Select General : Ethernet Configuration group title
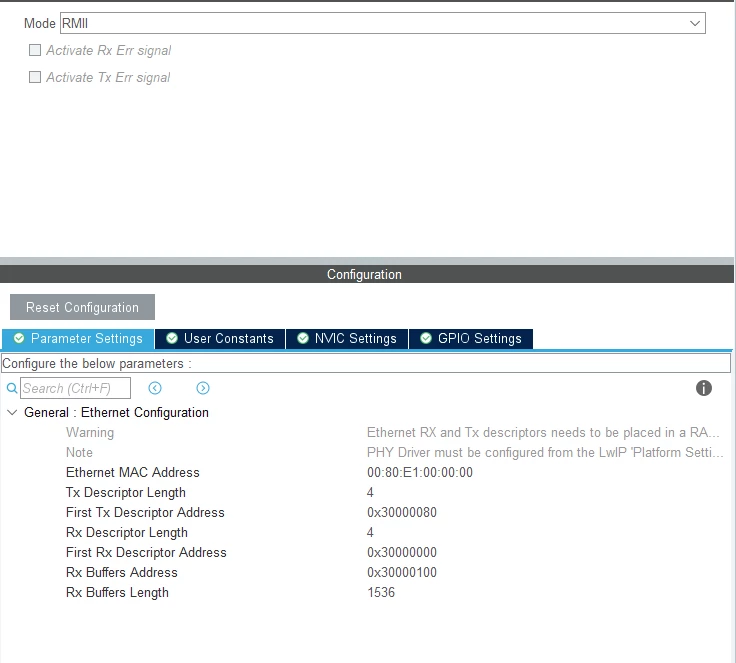 (116, 412)
